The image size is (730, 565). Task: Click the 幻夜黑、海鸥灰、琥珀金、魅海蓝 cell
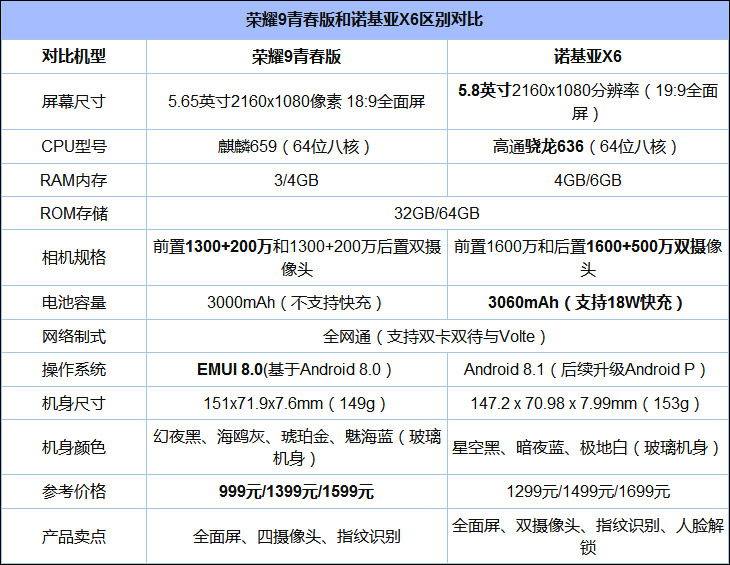coord(297,447)
